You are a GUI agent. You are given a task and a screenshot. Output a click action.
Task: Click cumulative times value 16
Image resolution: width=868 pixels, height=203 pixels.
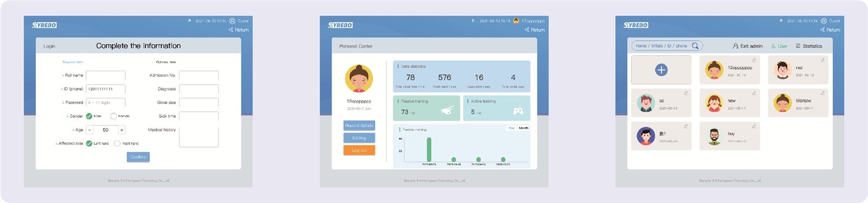pyautogui.click(x=479, y=78)
